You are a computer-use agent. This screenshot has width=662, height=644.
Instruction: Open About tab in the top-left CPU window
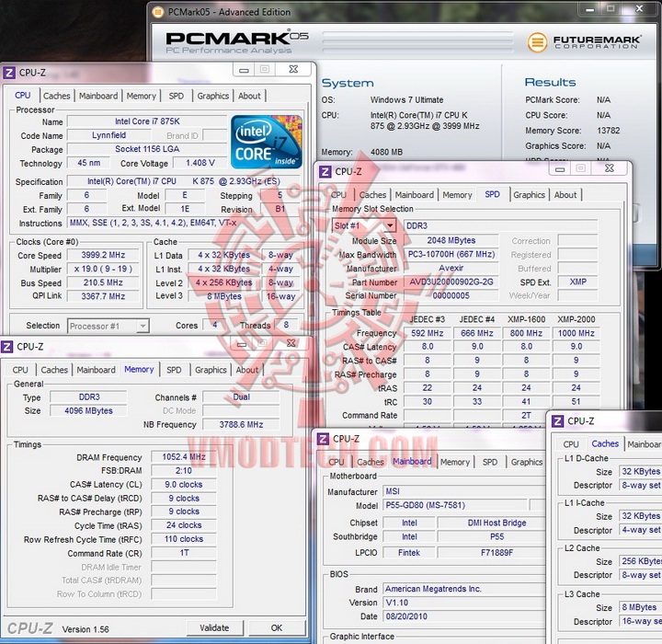249,96
